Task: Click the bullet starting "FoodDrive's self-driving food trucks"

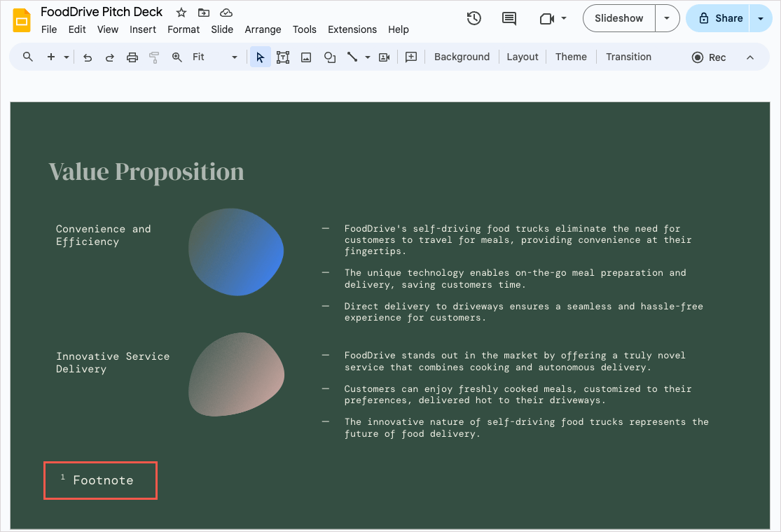Action: [518, 240]
